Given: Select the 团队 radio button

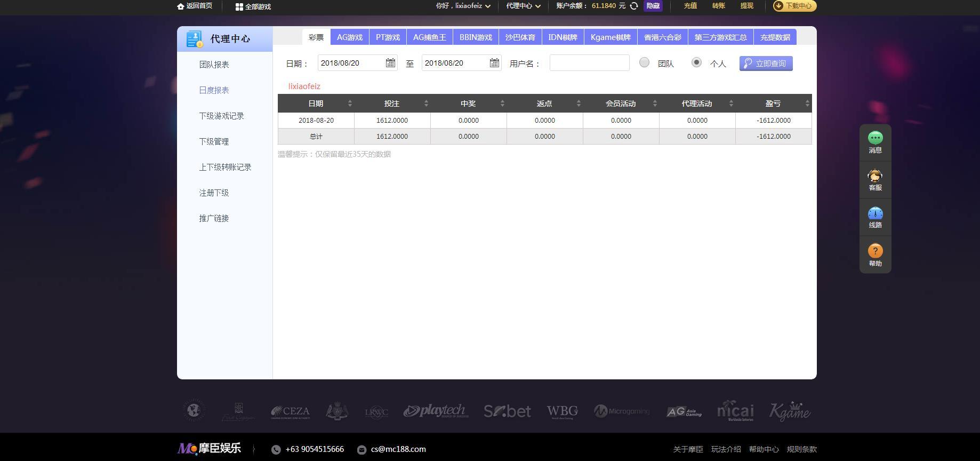Looking at the screenshot, I should click(x=644, y=62).
